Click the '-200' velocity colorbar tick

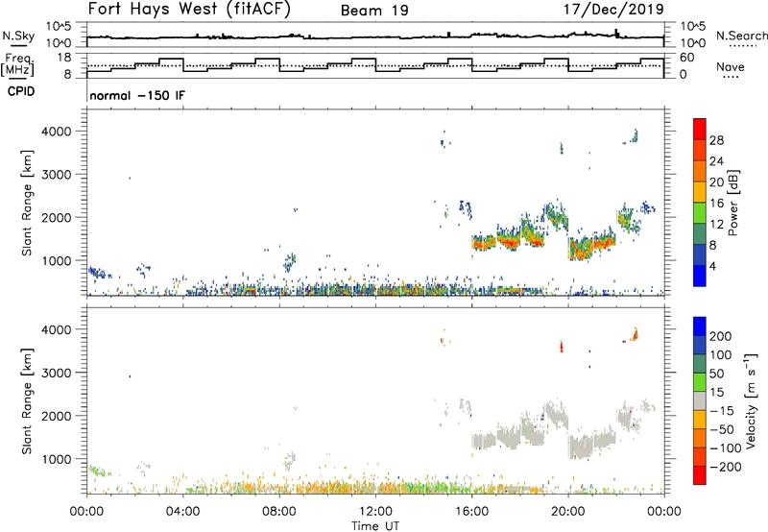tap(726, 467)
